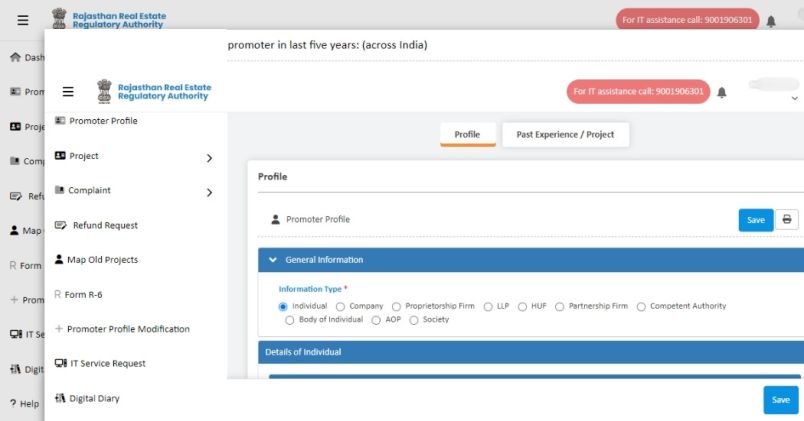804x421 pixels.
Task: Collapse the General Information section
Action: pos(272,260)
